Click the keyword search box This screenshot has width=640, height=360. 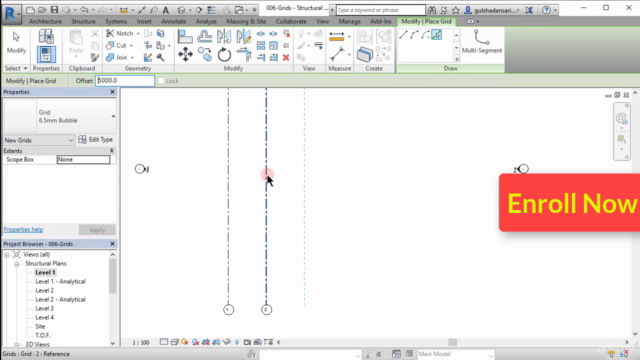tap(380, 10)
